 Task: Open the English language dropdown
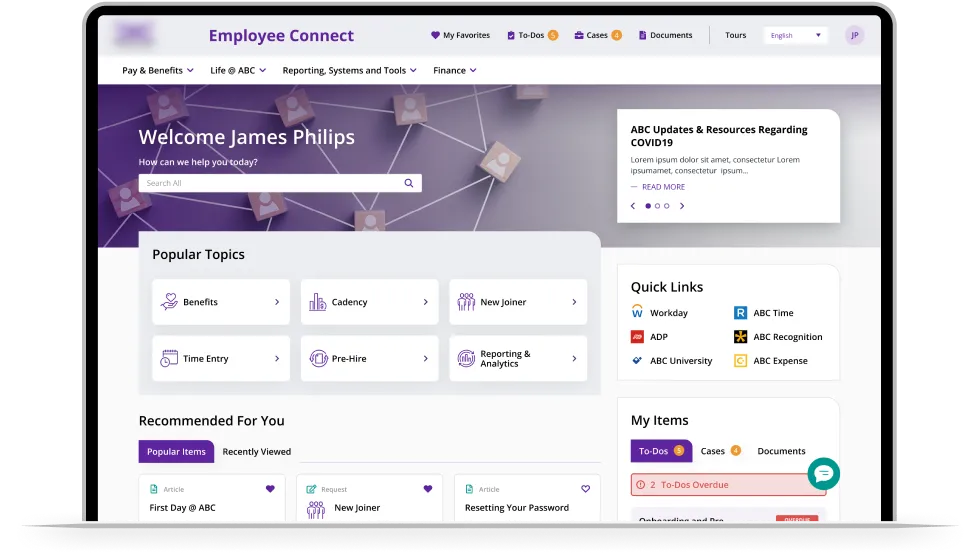[x=795, y=36]
